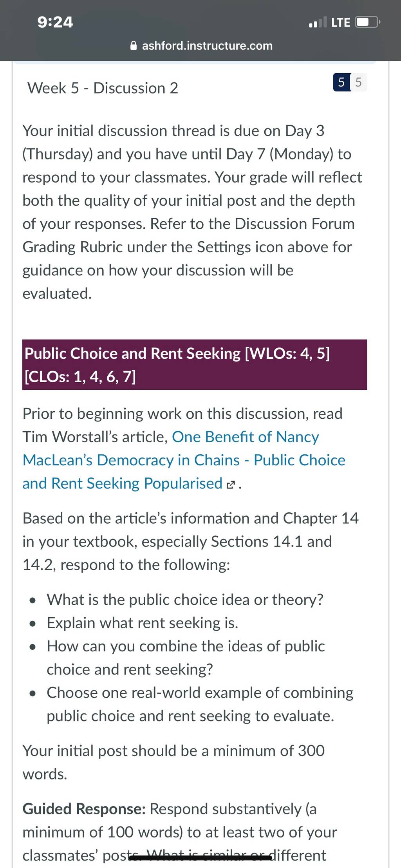The height and width of the screenshot is (868, 401).
Task: Tap the Guided Response bold heading
Action: (84, 808)
